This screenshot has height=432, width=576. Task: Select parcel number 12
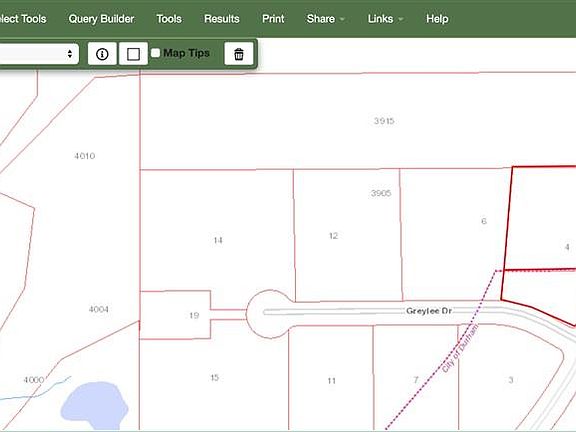click(333, 236)
